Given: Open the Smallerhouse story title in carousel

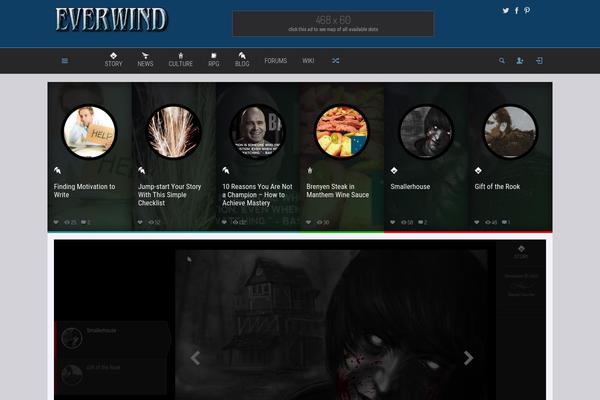Looking at the screenshot, I should 410,187.
